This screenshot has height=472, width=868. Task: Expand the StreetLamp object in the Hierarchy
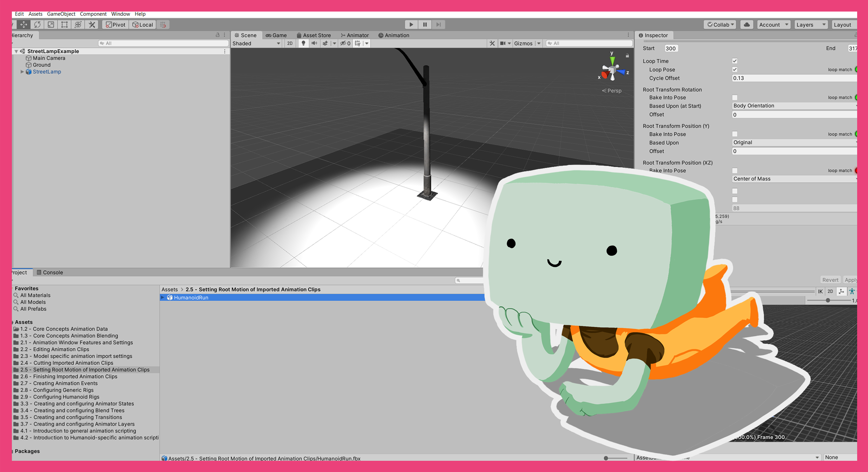click(x=22, y=72)
